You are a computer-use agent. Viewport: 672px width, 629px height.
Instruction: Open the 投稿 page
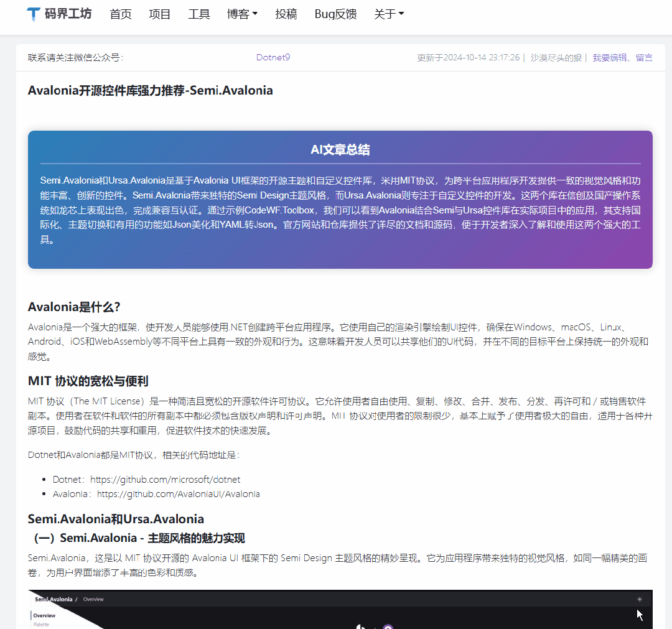click(x=286, y=14)
